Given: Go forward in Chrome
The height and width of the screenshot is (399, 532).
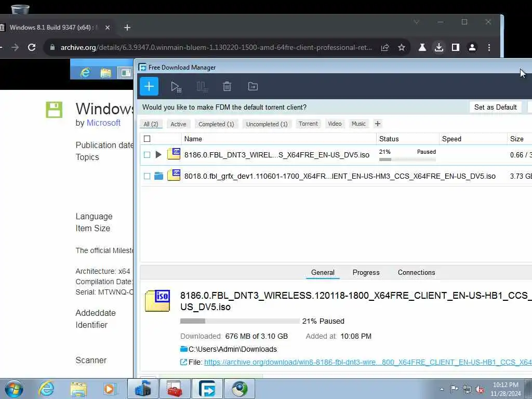Looking at the screenshot, I should (x=15, y=47).
